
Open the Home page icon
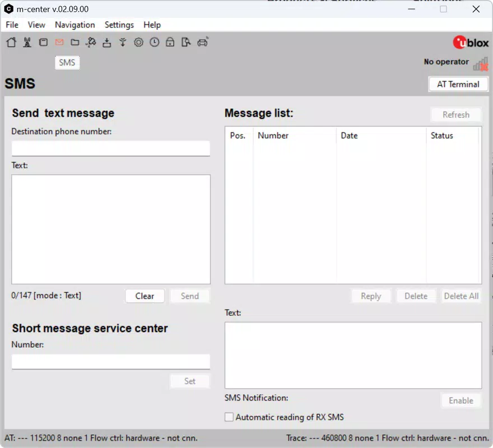11,42
